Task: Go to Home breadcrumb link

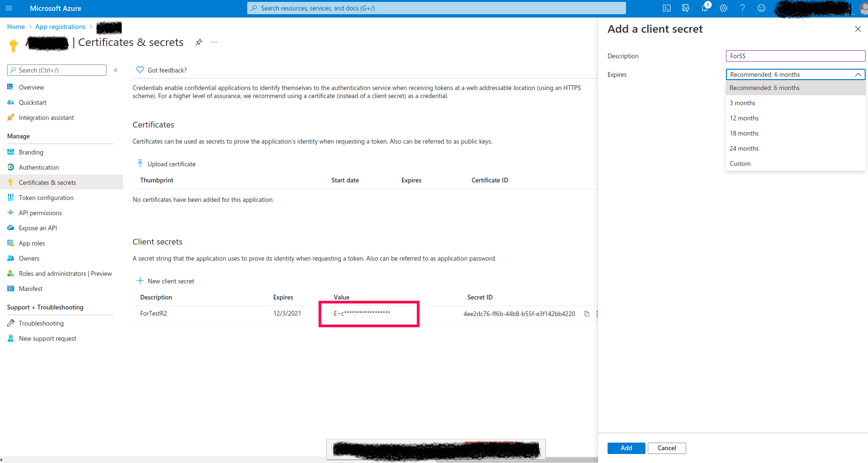Action: pos(16,27)
